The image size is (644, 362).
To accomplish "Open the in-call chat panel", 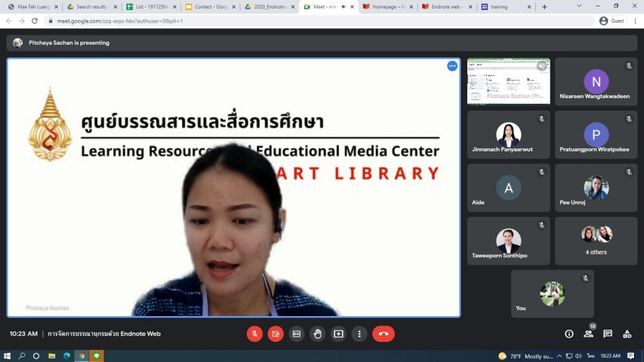I will pos(608,334).
